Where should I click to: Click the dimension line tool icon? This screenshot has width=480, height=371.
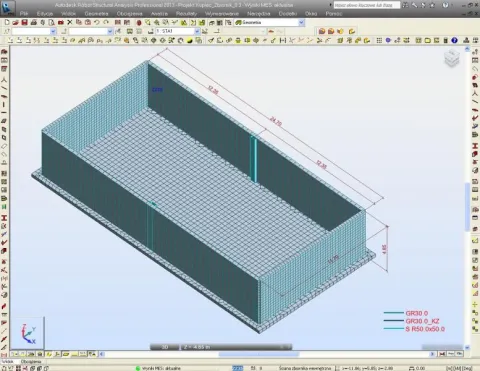pos(283,40)
